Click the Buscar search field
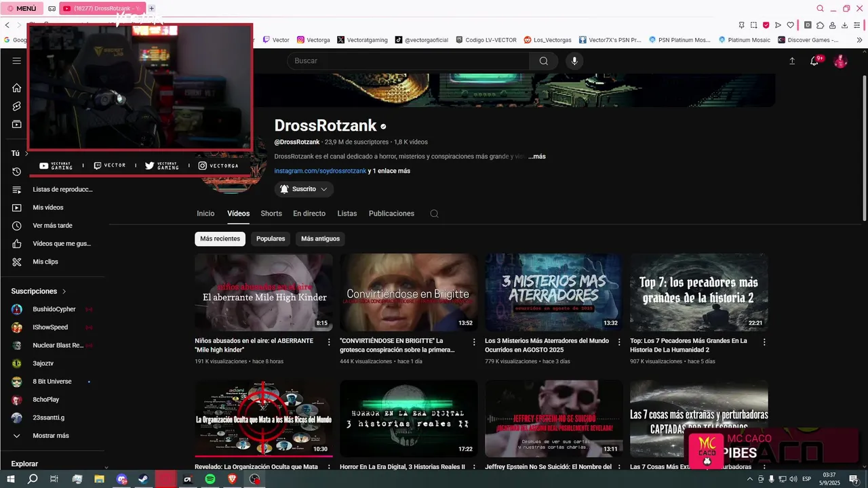This screenshot has width=868, height=488. pyautogui.click(x=408, y=61)
